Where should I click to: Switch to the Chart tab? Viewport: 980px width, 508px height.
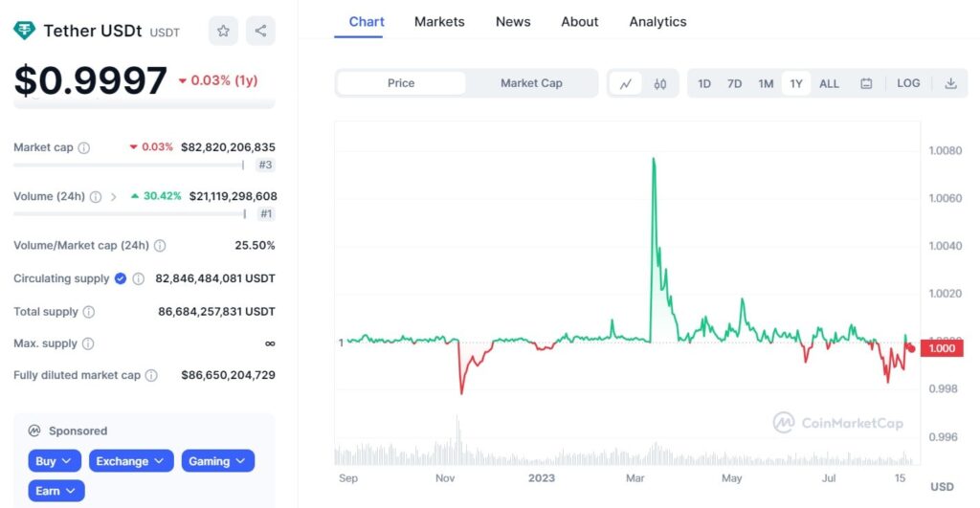(367, 22)
